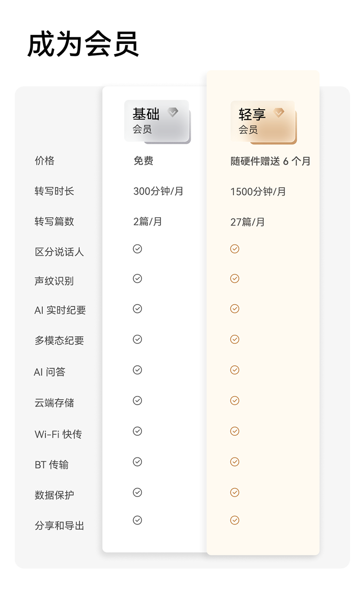Click the 1500分钟/月 value
Screen dimensions: 364x615
tap(258, 192)
